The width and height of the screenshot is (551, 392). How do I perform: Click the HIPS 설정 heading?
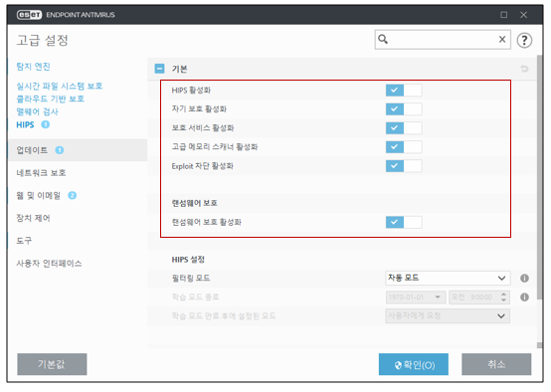point(188,260)
